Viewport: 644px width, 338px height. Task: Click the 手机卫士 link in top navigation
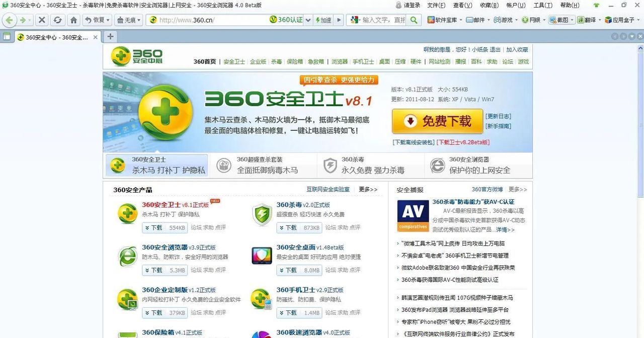click(363, 61)
